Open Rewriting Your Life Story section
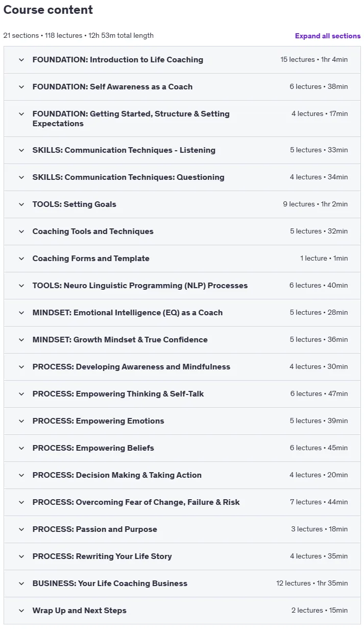The height and width of the screenshot is (629, 364). pos(182,556)
